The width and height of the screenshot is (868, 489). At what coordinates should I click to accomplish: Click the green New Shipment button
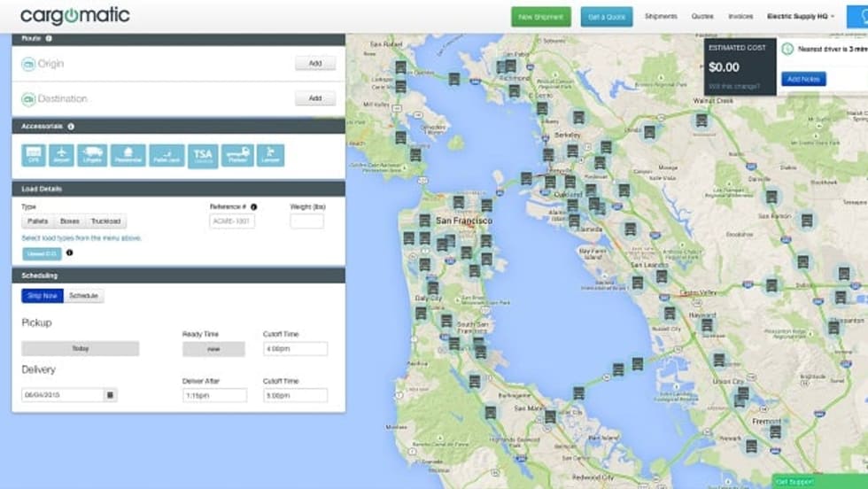pos(540,17)
